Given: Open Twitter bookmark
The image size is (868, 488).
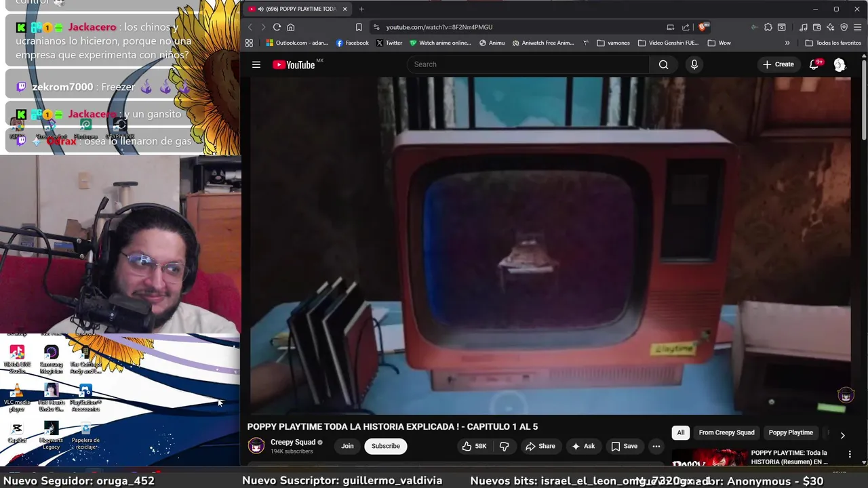Looking at the screenshot, I should point(389,43).
